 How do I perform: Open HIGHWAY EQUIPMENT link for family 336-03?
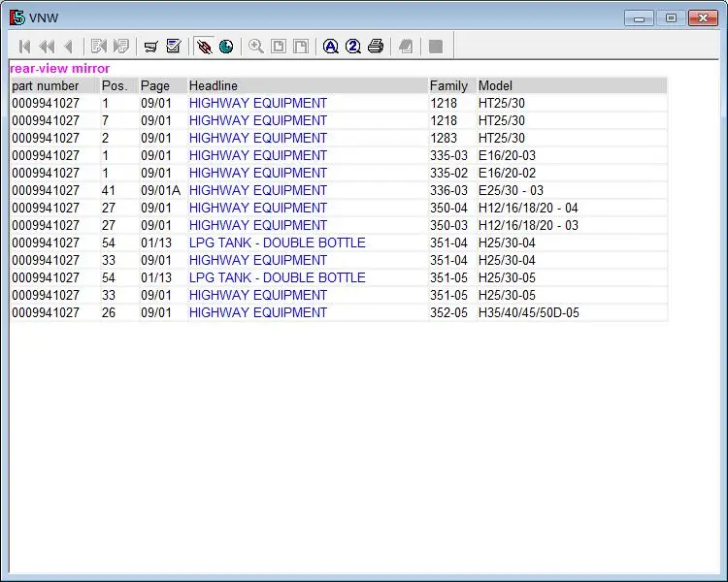pyautogui.click(x=257, y=190)
